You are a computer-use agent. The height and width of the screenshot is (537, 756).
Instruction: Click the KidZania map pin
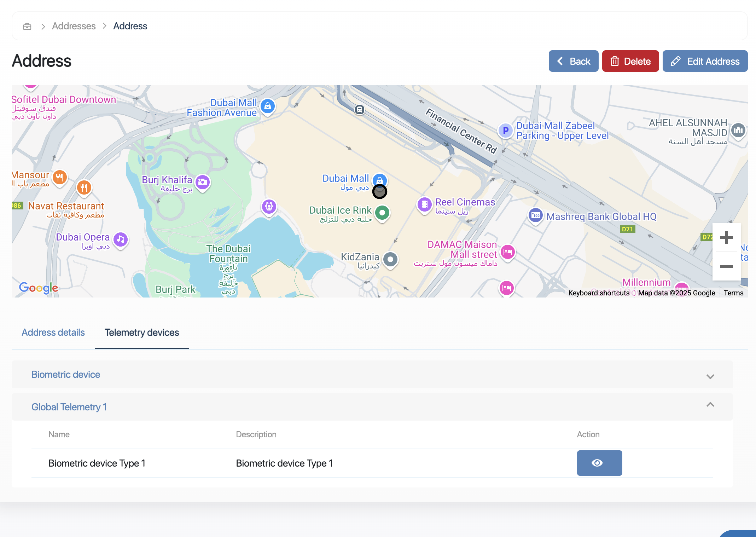coord(390,259)
